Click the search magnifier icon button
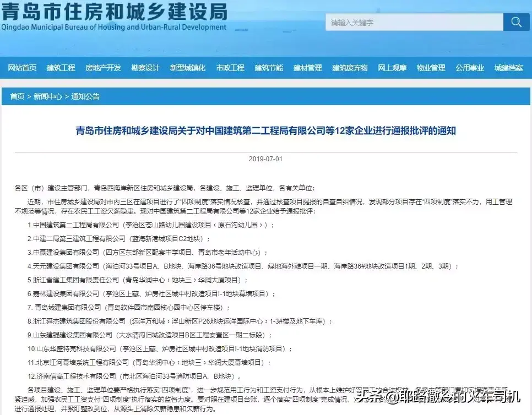 click(x=516, y=23)
